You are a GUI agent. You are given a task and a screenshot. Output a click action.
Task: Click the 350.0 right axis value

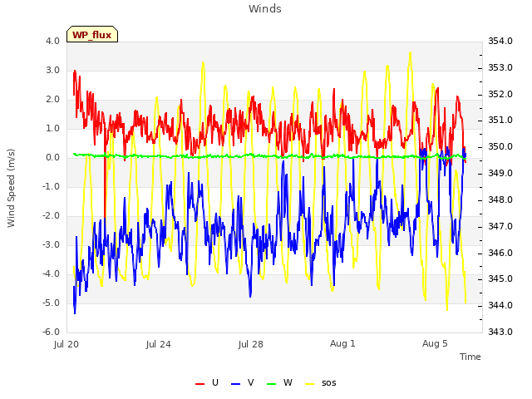[x=500, y=146]
